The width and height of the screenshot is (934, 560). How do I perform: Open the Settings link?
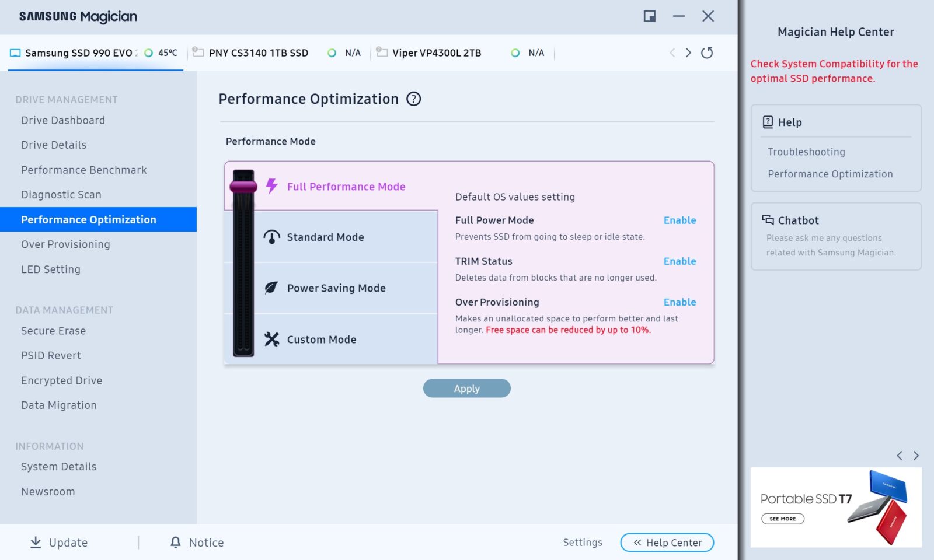pyautogui.click(x=582, y=542)
